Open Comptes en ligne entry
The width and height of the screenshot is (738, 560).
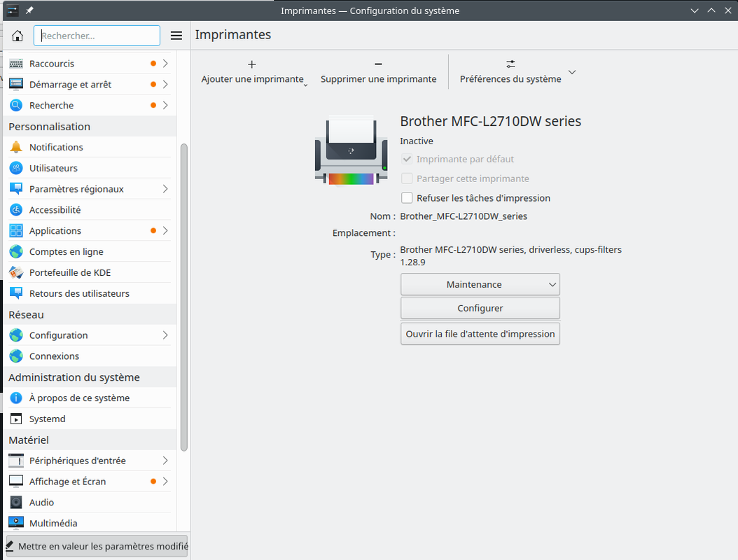(x=90, y=252)
